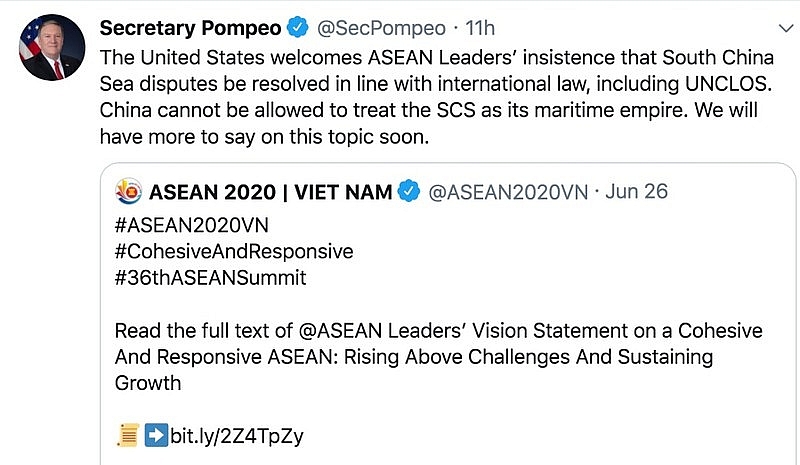Screen dimensions: 800x465
Task: Open the Jun 26 date link
Action: 637,191
